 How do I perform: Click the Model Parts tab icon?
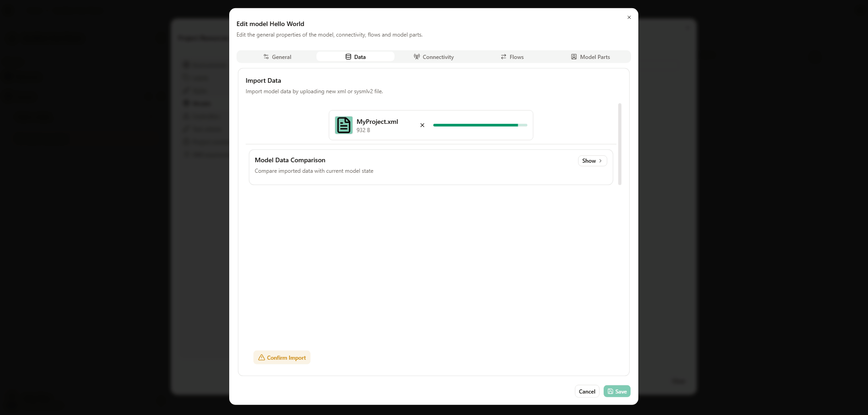[x=574, y=57]
